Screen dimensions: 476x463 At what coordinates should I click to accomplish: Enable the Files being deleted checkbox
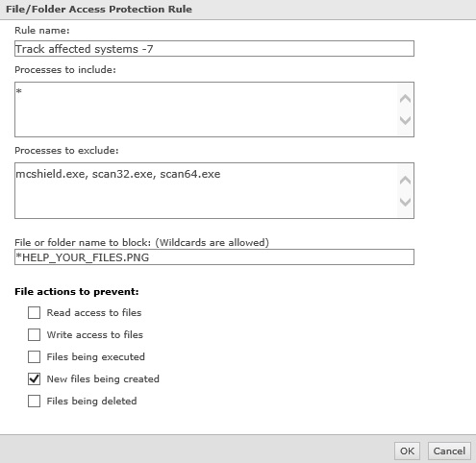pos(34,401)
